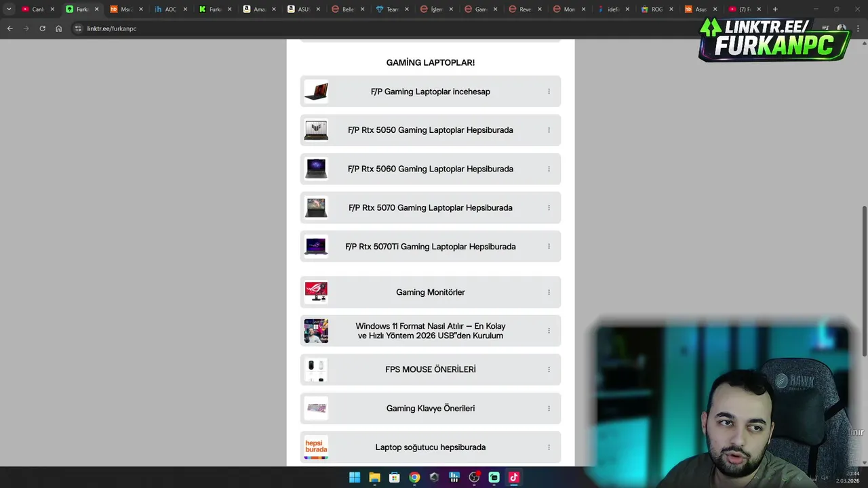
Task: Expand the tab search dropdown arrow
Action: [x=9, y=9]
